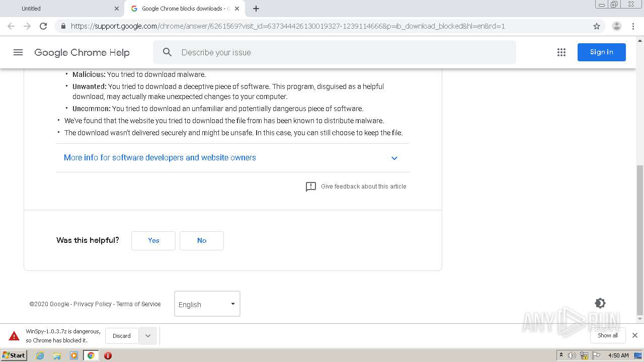Click the Sign in button
This screenshot has width=644, height=362.
point(602,52)
